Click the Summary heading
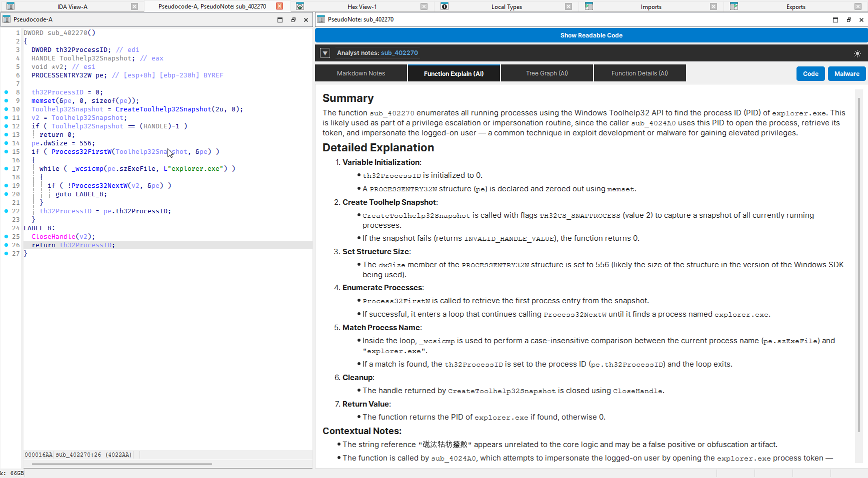 point(348,98)
